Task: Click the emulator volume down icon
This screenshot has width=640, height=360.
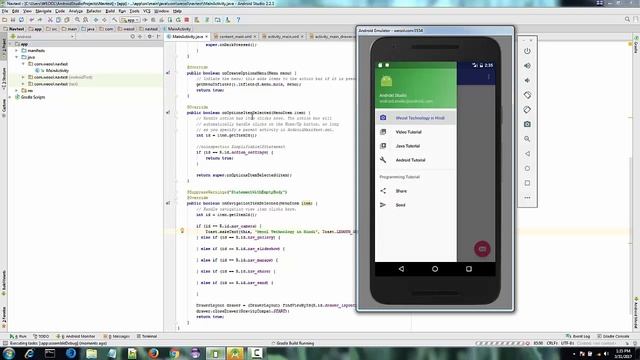Action: point(527,80)
